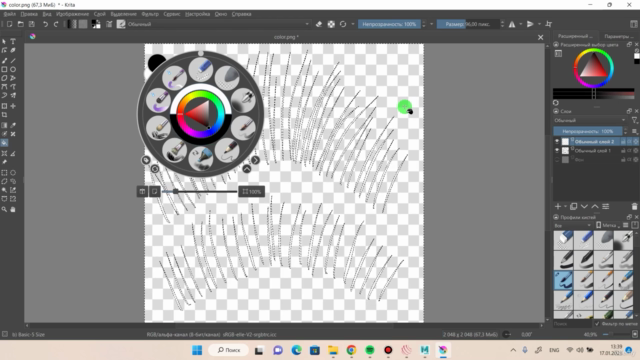Expand the horizontal mirror options arrow
640x360 pixels.
coord(520,24)
